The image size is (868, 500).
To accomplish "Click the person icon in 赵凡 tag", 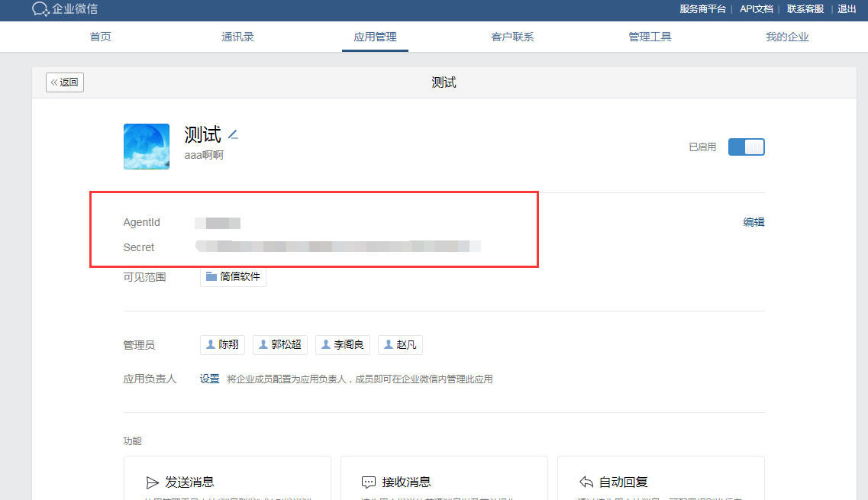I will coord(388,344).
